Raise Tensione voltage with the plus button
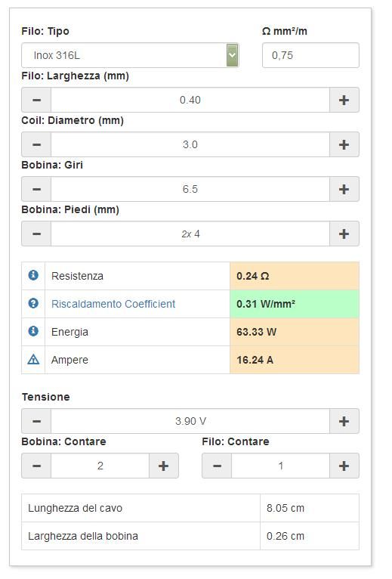This screenshot has height=579, width=392. coord(344,421)
